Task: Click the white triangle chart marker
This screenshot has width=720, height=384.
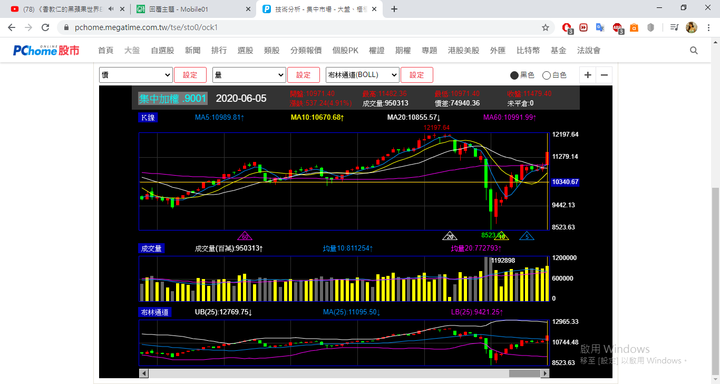Action: [450, 236]
